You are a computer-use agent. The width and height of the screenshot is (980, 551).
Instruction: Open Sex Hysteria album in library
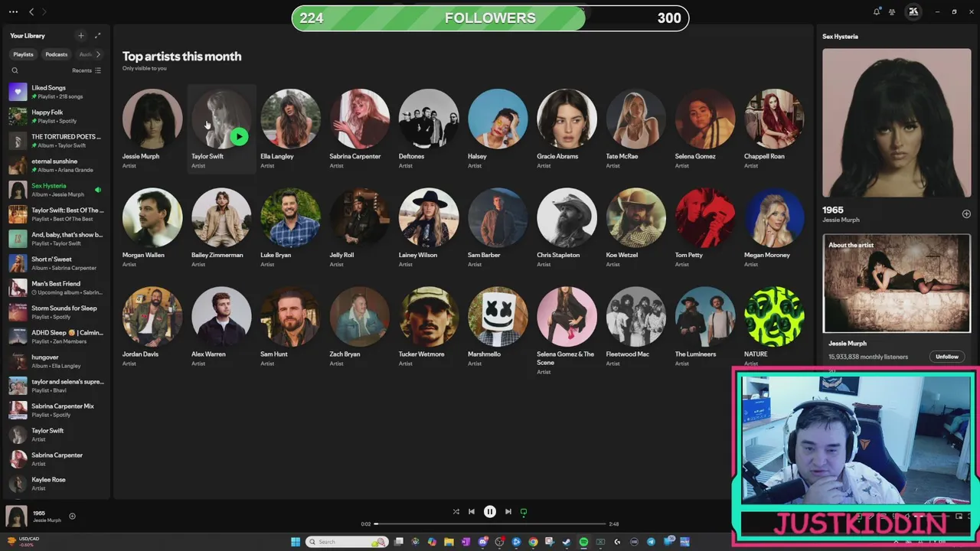[x=57, y=190]
